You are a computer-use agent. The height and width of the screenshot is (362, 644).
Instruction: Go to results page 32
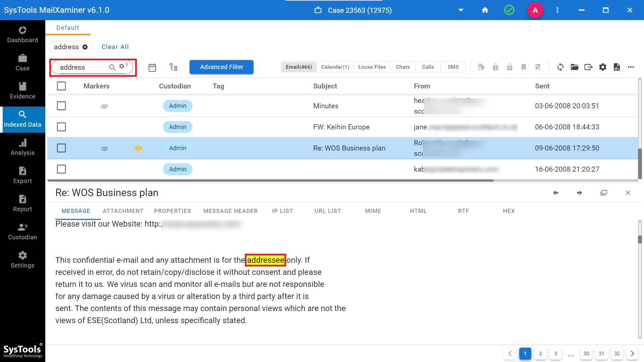pyautogui.click(x=617, y=354)
